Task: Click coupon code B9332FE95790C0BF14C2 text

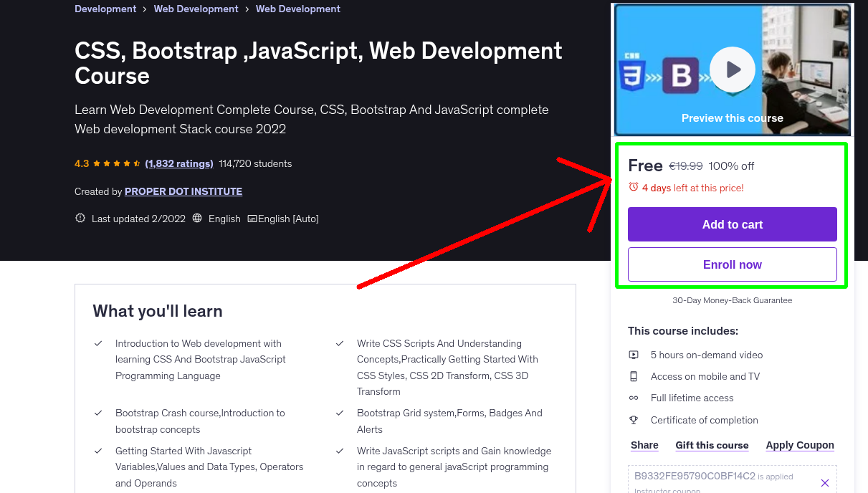Action: pos(695,476)
